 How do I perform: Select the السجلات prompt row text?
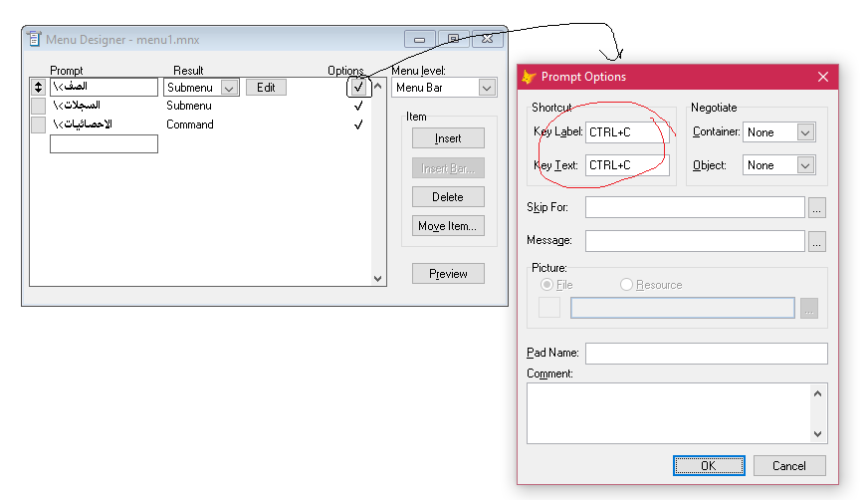pos(77,106)
